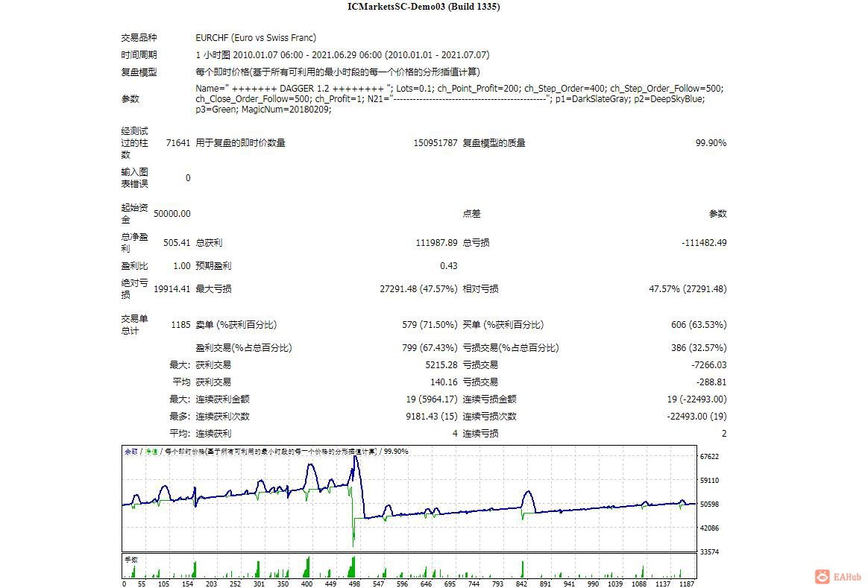Screen dimensions: 868x588
Task: Click the chart axis value '59110'
Action: pos(710,481)
